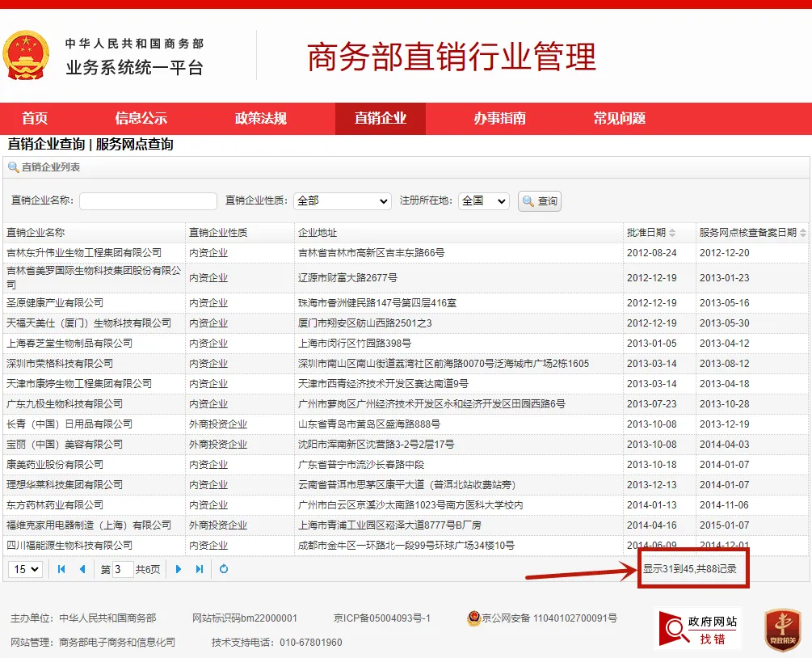Select 长青（中国）日用品有限公司
Screen dimensions: 812x658
[x=69, y=424]
